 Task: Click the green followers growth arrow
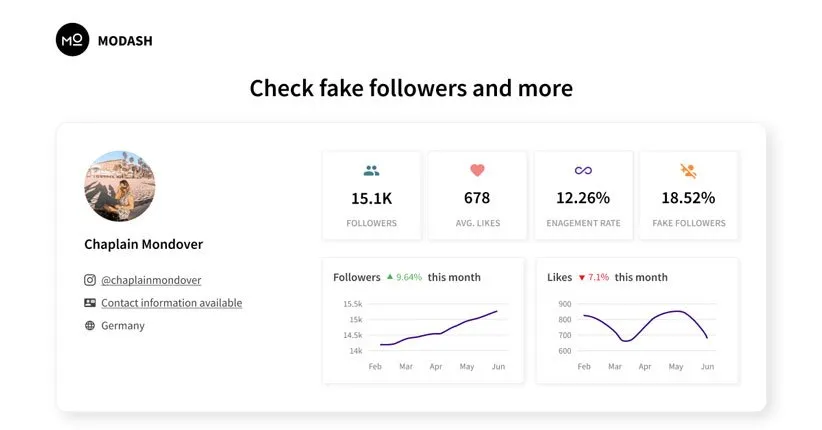[x=389, y=277]
